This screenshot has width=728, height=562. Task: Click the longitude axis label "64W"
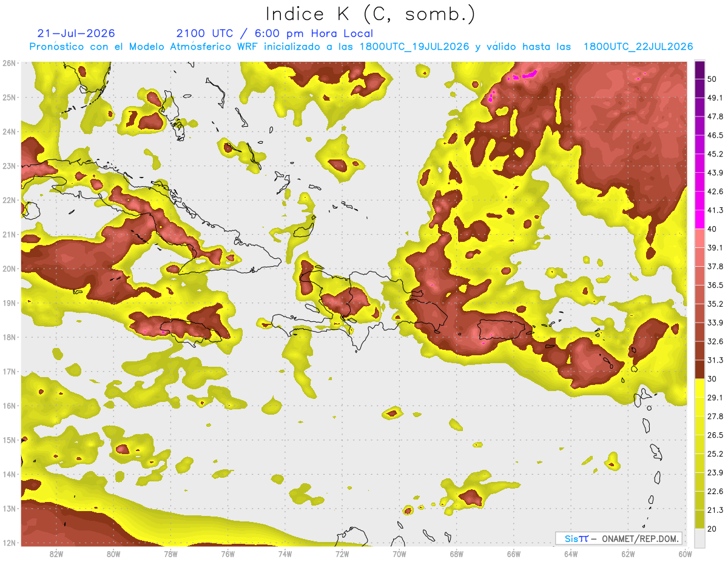[x=571, y=554]
